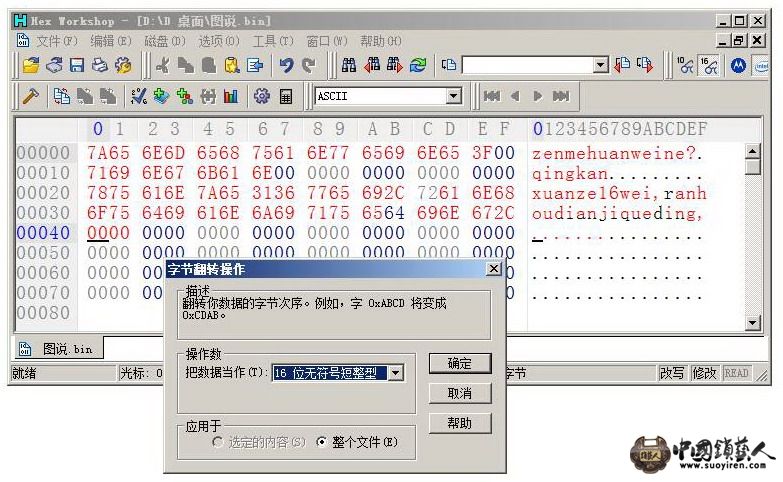Click inside the goto address input field
Image resolution: width=783 pixels, height=482 pixels.
(528, 64)
